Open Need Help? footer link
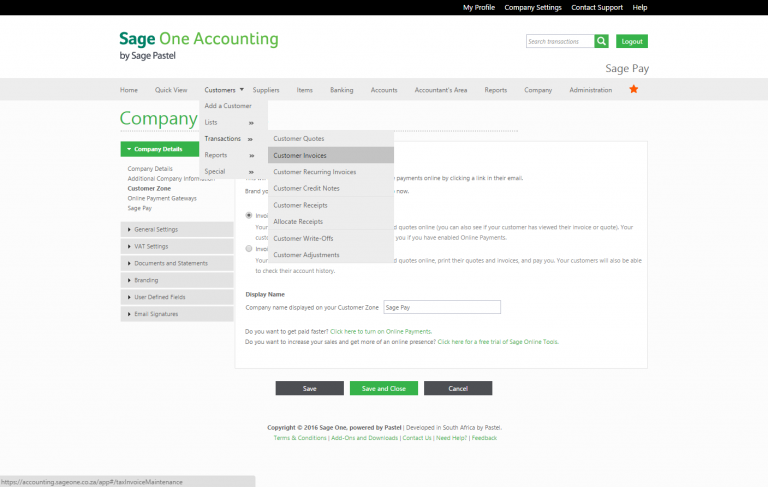 pyautogui.click(x=452, y=438)
